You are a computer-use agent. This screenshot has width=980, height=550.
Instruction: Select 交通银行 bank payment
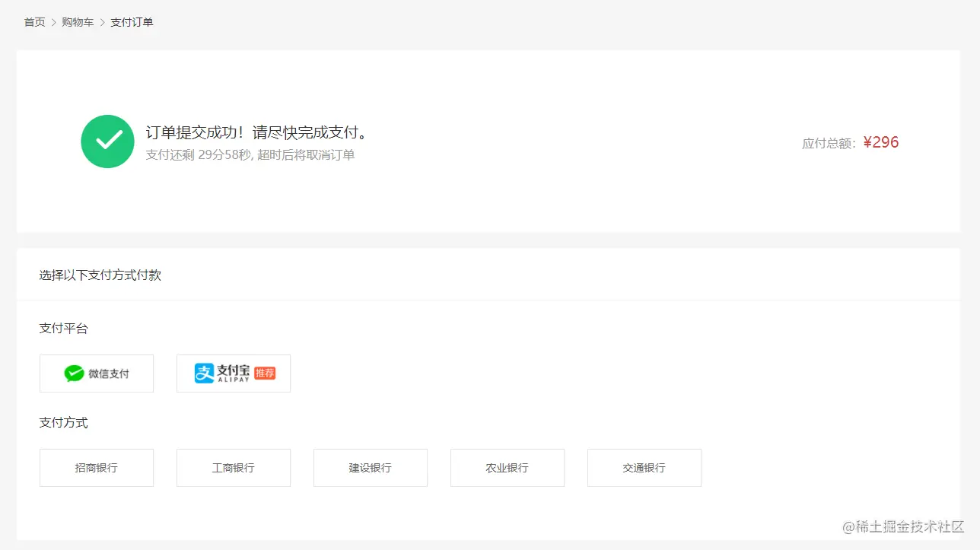tap(644, 468)
